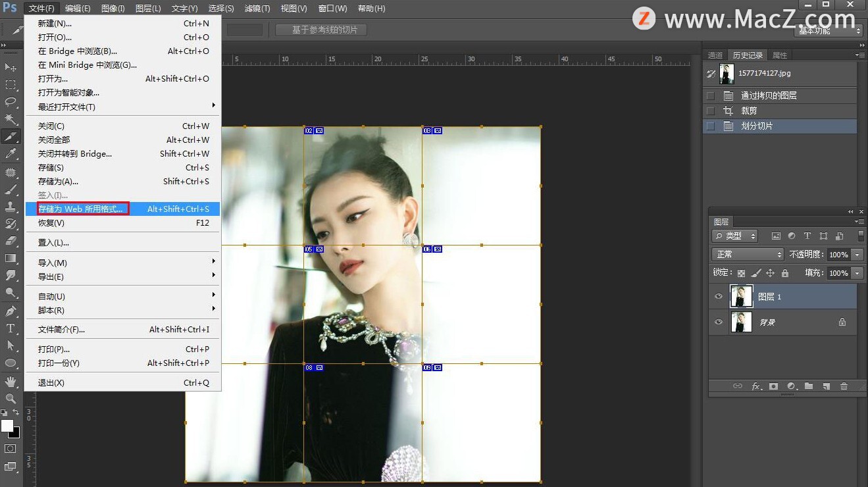Open the 类型 layer filter dropdown
Viewport: 868px width, 487px height.
[734, 236]
